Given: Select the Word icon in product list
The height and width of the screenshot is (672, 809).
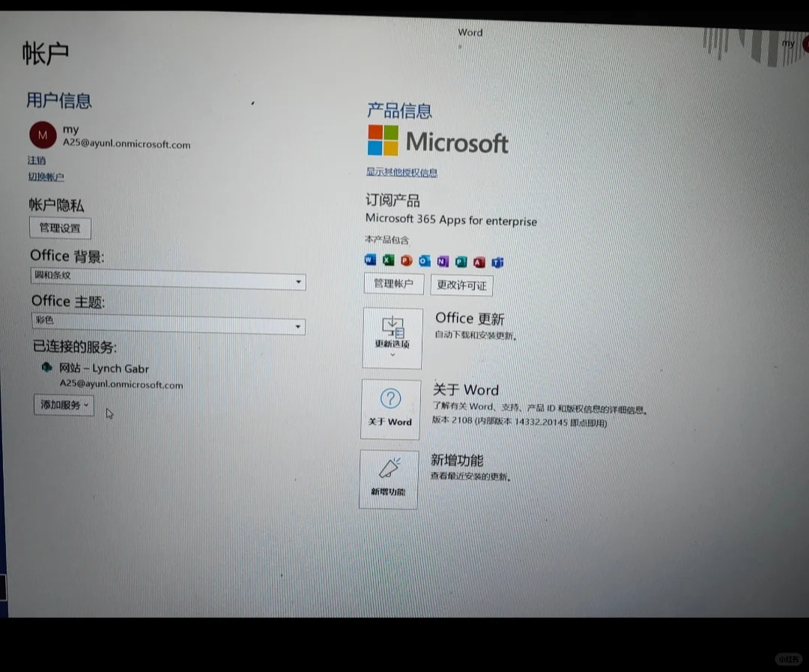Looking at the screenshot, I should click(369, 260).
